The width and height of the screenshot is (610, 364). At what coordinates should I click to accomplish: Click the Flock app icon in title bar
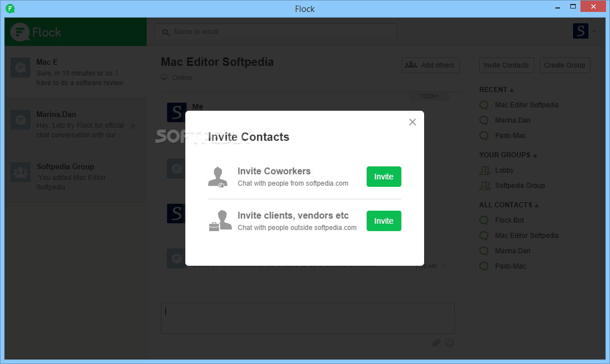click(10, 8)
